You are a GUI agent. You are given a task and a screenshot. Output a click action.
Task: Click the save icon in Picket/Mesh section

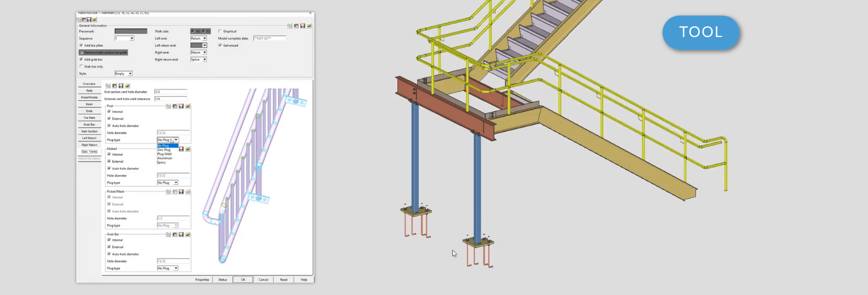[181, 192]
